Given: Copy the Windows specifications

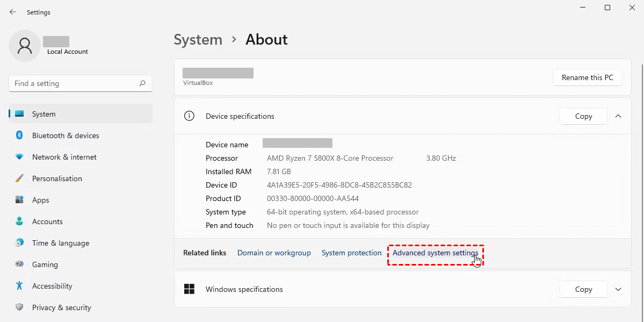Looking at the screenshot, I should [583, 289].
